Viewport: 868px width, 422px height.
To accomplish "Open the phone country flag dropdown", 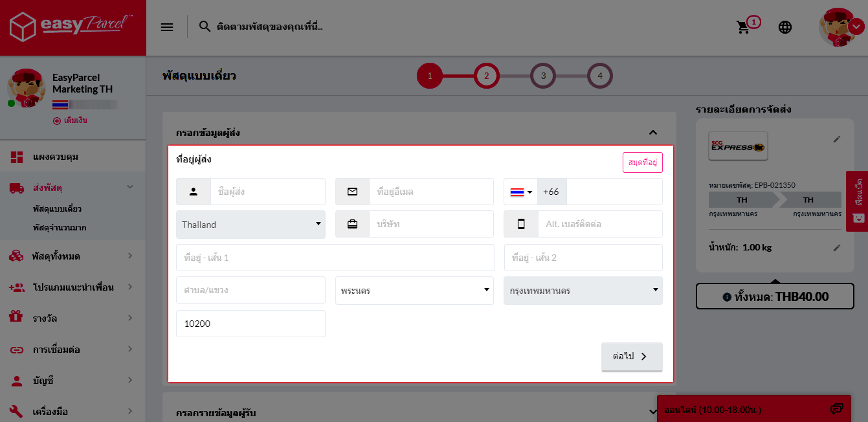I will coord(521,192).
